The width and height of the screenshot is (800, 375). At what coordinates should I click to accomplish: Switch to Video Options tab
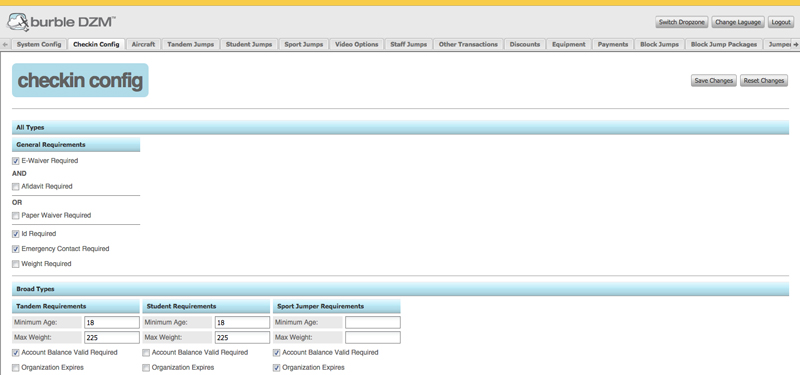click(x=357, y=44)
